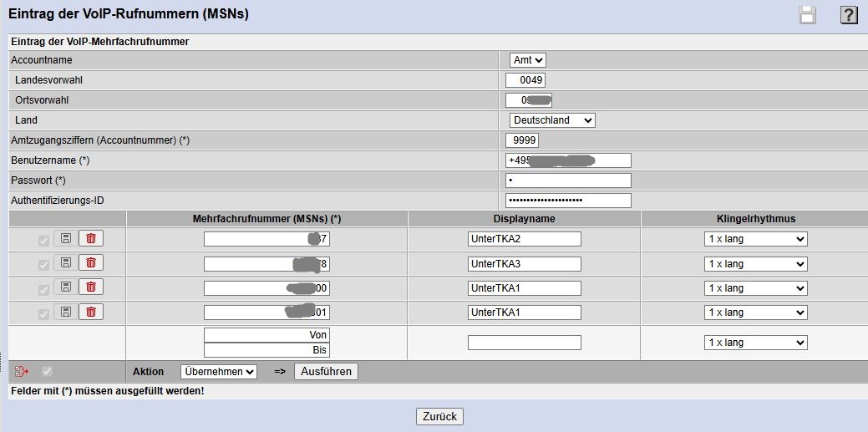Toggle the select-all checkbox in Aktion row

pyautogui.click(x=47, y=372)
